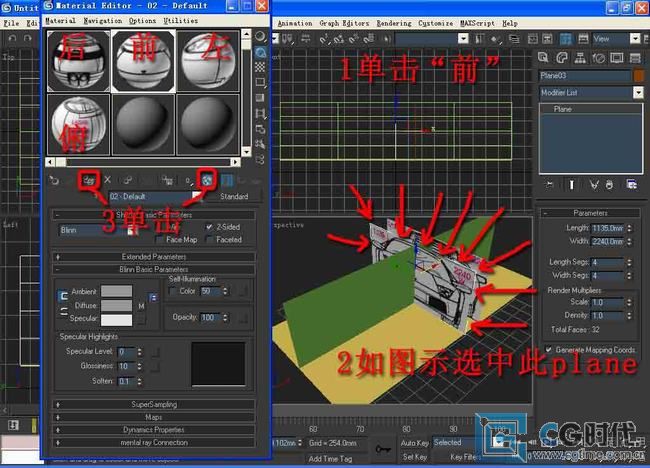Click Make Unique icon below the stack
The height and width of the screenshot is (468, 650).
click(594, 184)
